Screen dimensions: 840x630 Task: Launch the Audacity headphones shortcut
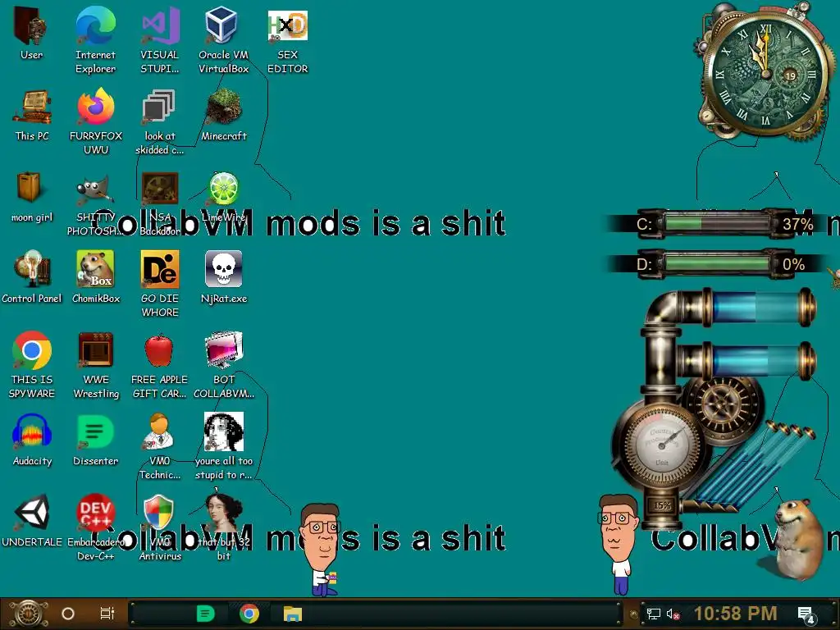32,440
